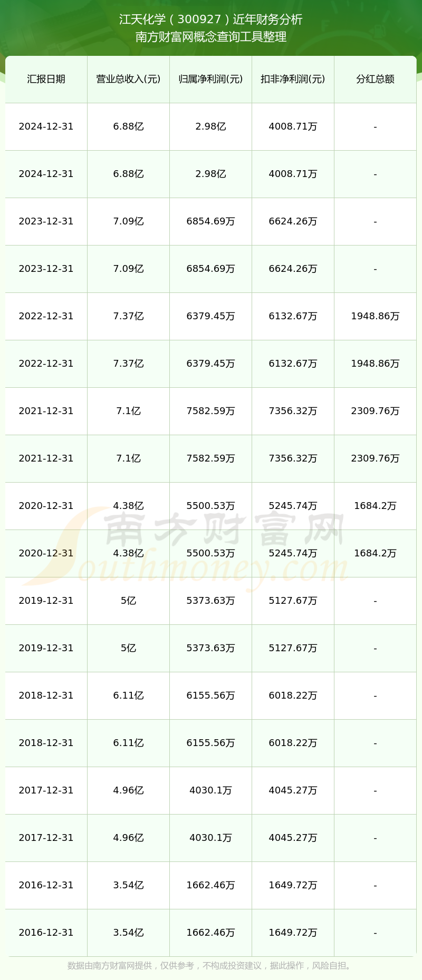Viewport: 422px width, 980px height.
Task: Select the second 6155.56万 net profit cell
Action: 210,743
